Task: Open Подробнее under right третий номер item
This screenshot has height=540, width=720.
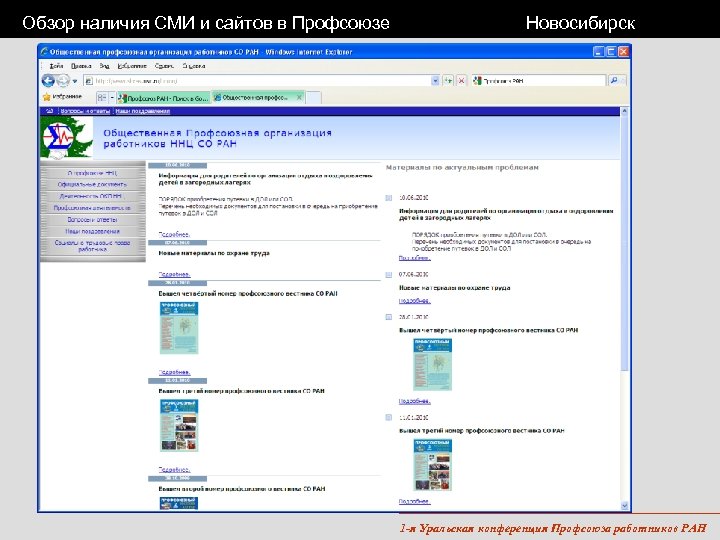Action: coord(414,501)
